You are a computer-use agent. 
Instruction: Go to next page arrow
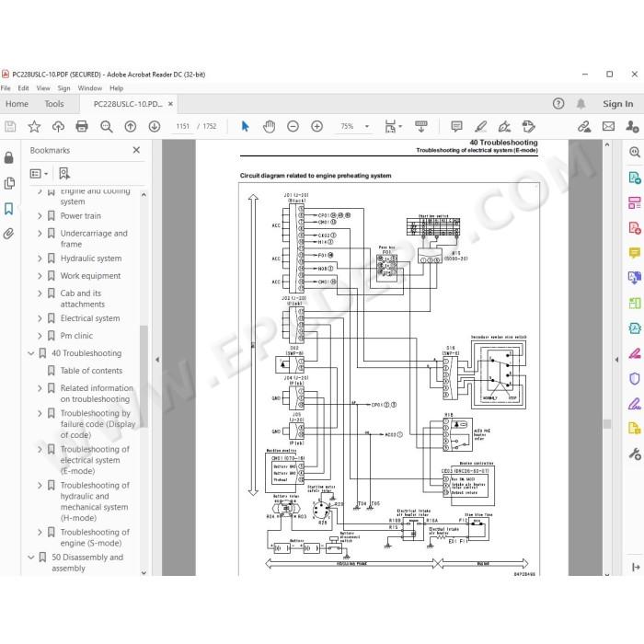[155, 127]
